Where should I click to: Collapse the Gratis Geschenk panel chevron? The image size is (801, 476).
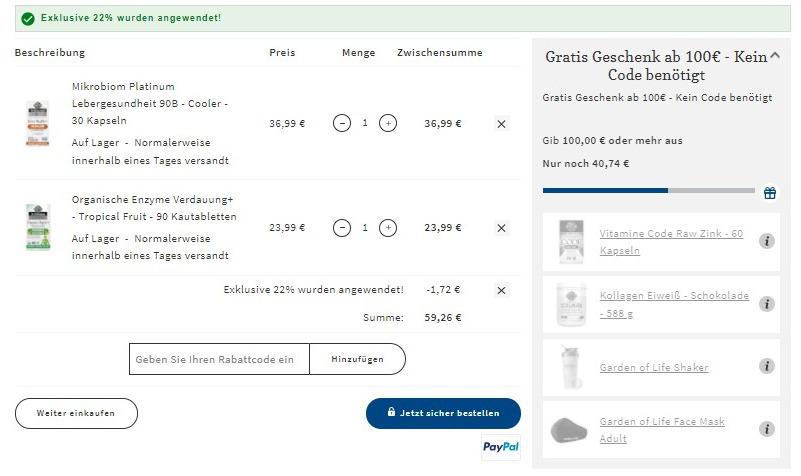click(x=774, y=55)
